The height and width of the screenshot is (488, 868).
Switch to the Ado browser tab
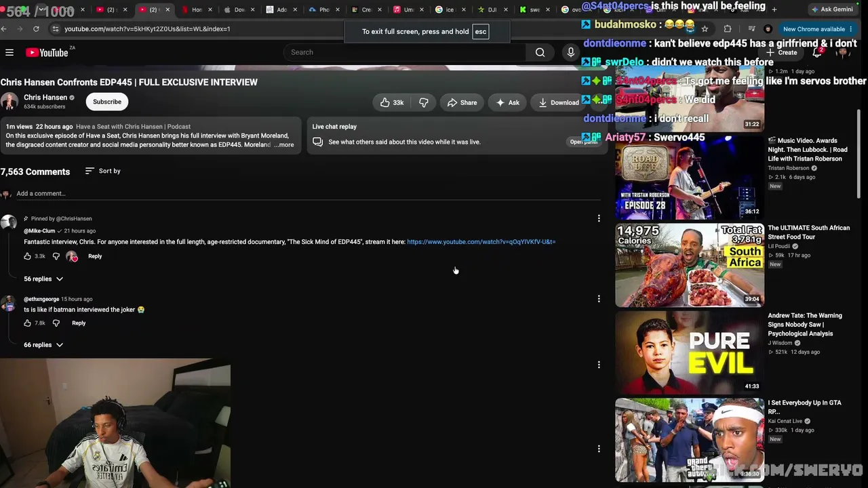(281, 9)
